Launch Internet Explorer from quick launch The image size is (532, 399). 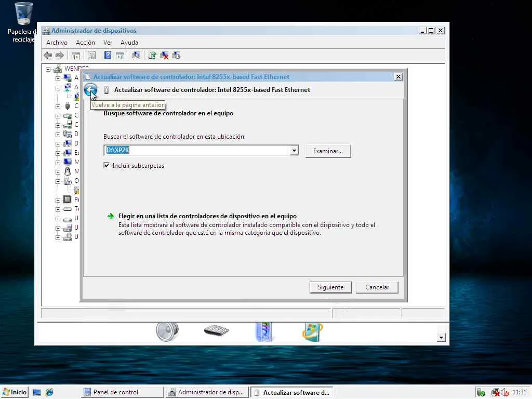tap(49, 393)
